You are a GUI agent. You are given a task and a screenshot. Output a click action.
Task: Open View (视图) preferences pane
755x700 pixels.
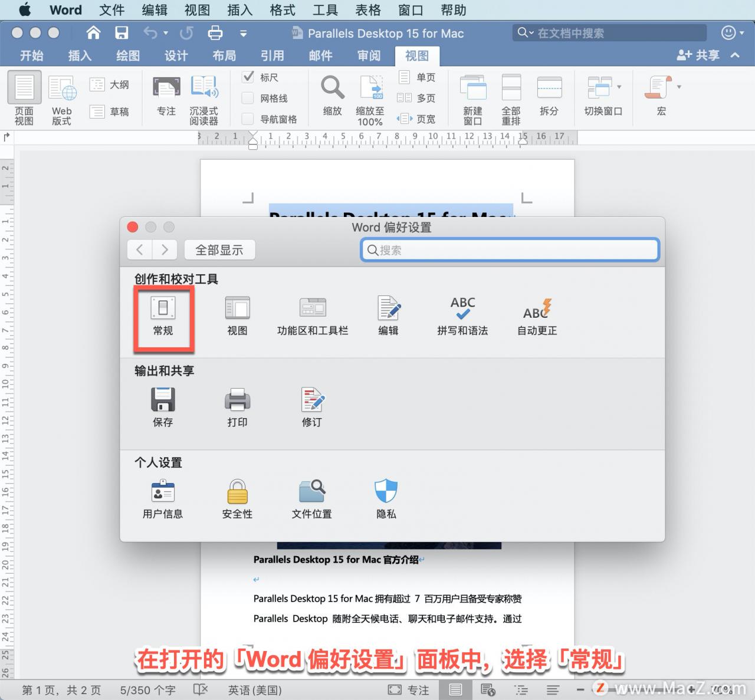click(x=238, y=317)
